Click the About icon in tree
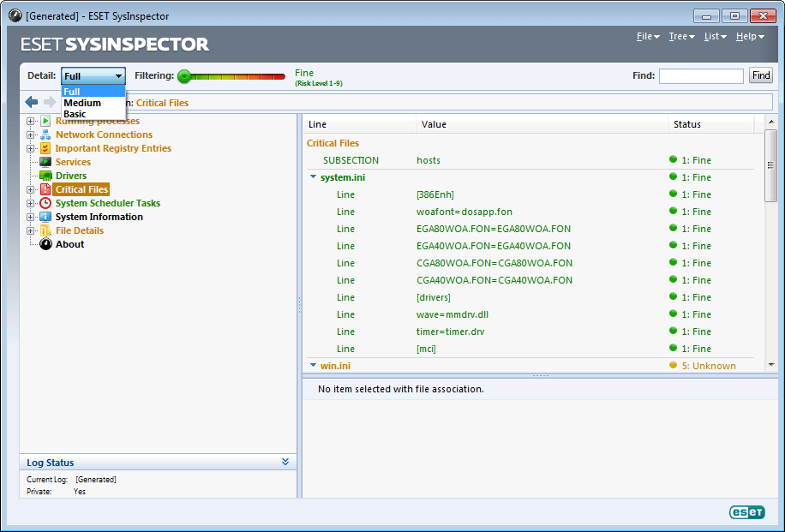The image size is (785, 532). [x=45, y=244]
